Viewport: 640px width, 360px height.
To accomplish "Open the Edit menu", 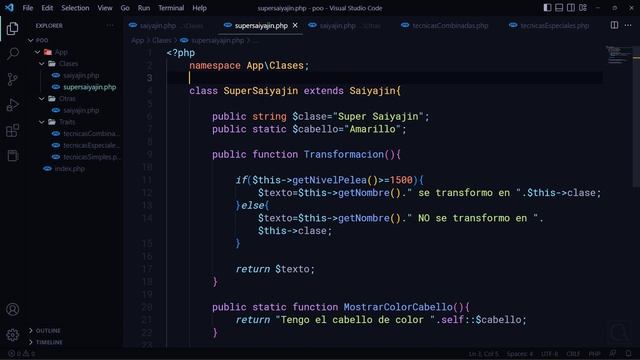I will pos(47,8).
